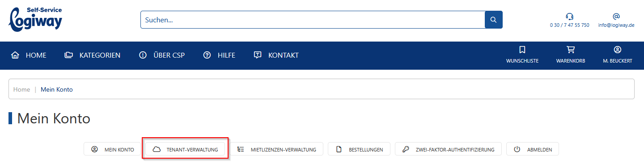Open the M. BEUCKERT account label
The width and height of the screenshot is (644, 164).
(x=618, y=61)
